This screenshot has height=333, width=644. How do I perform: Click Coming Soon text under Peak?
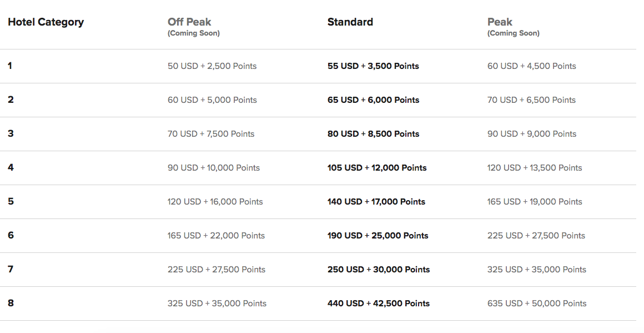pos(513,33)
